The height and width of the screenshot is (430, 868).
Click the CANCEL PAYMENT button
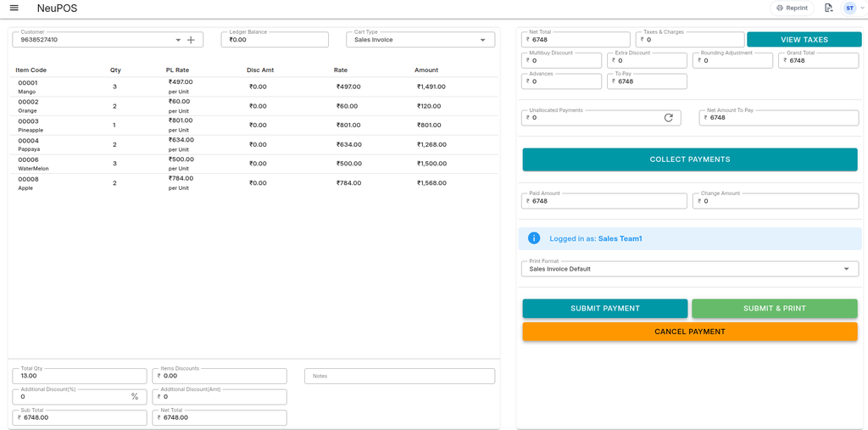[690, 332]
